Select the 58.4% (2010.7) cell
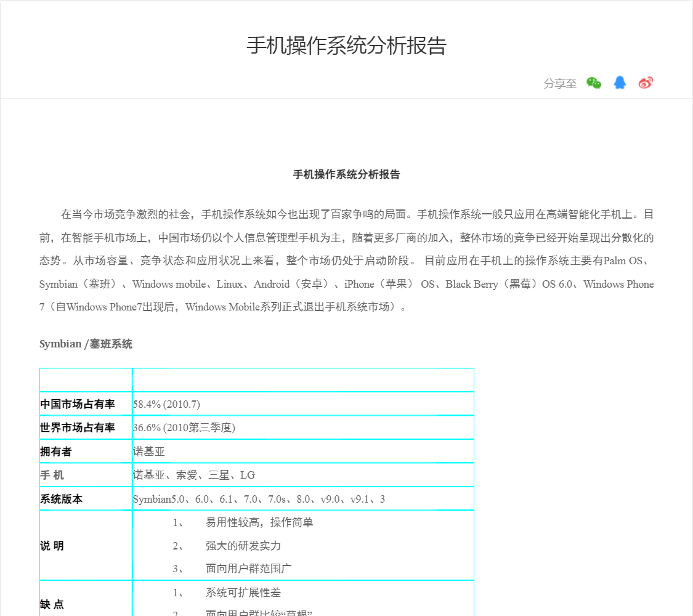Viewport: 693px width, 616px height. 303,404
